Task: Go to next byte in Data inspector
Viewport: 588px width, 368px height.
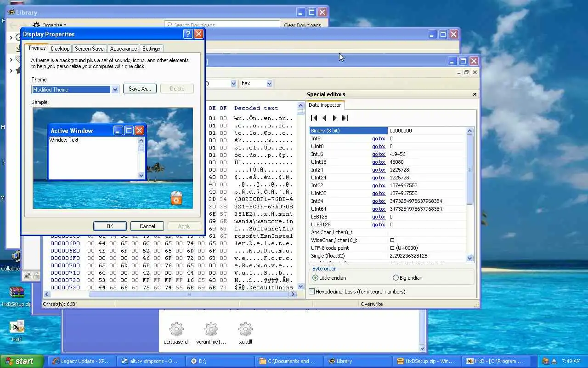Action: [335, 118]
